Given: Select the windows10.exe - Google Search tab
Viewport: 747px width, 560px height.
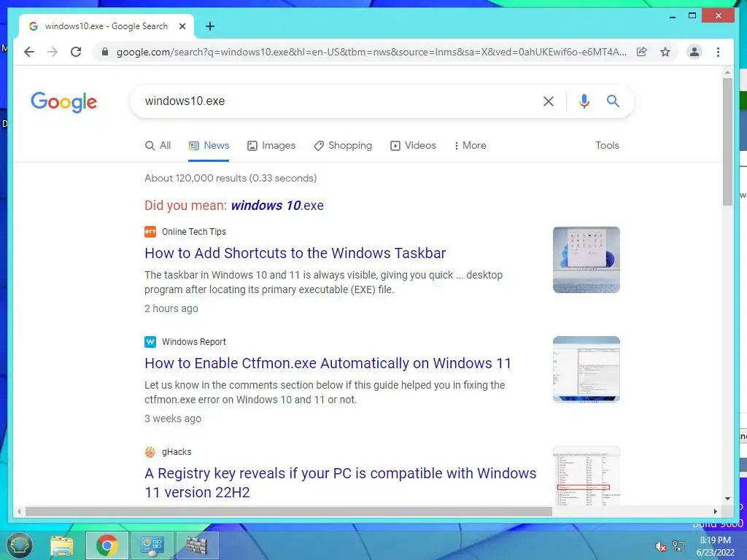Looking at the screenshot, I should pos(107,27).
